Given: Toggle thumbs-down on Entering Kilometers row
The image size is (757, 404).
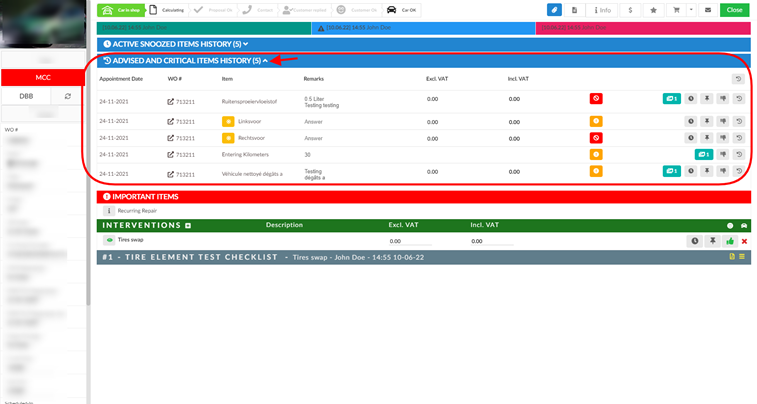Looking at the screenshot, I should point(723,154).
